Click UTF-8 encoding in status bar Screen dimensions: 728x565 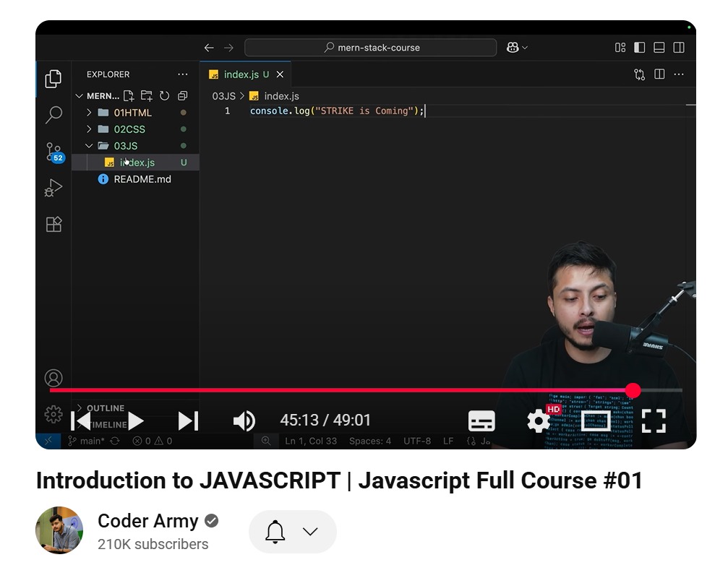pyautogui.click(x=417, y=441)
